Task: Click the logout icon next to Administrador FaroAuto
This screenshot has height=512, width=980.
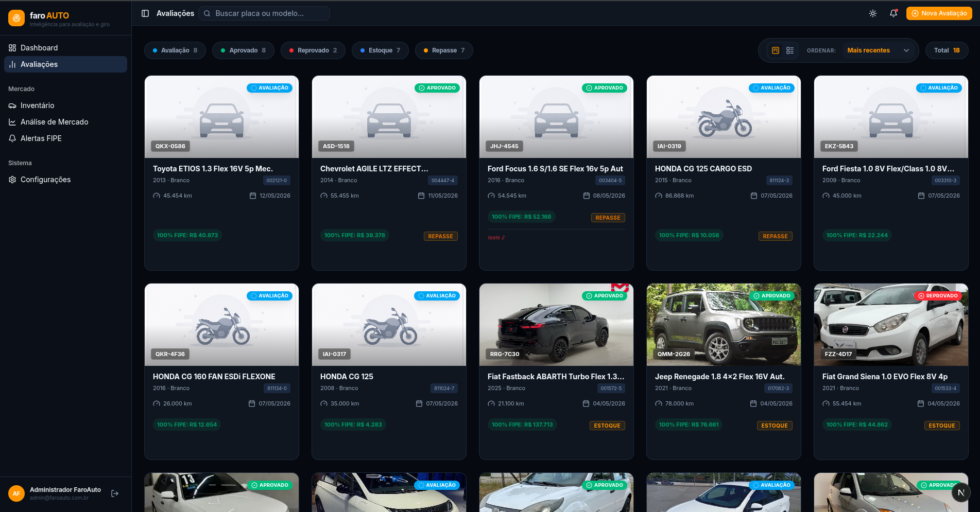Action: click(115, 493)
